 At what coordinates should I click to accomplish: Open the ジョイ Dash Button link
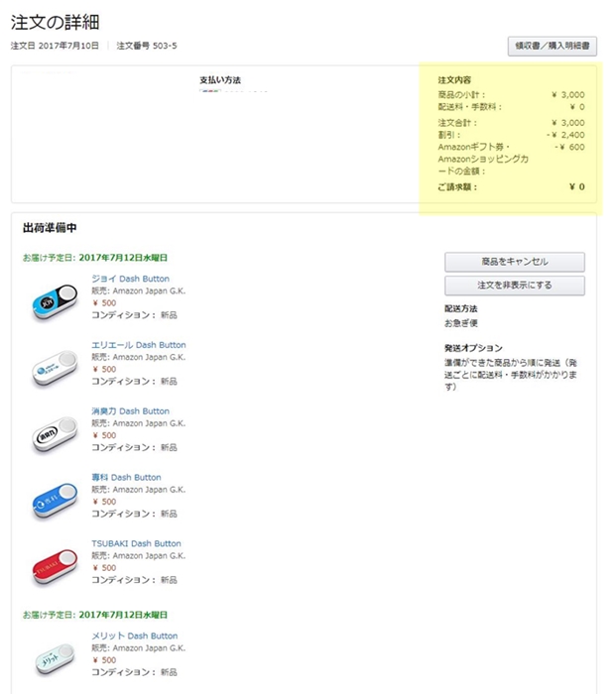click(x=130, y=279)
